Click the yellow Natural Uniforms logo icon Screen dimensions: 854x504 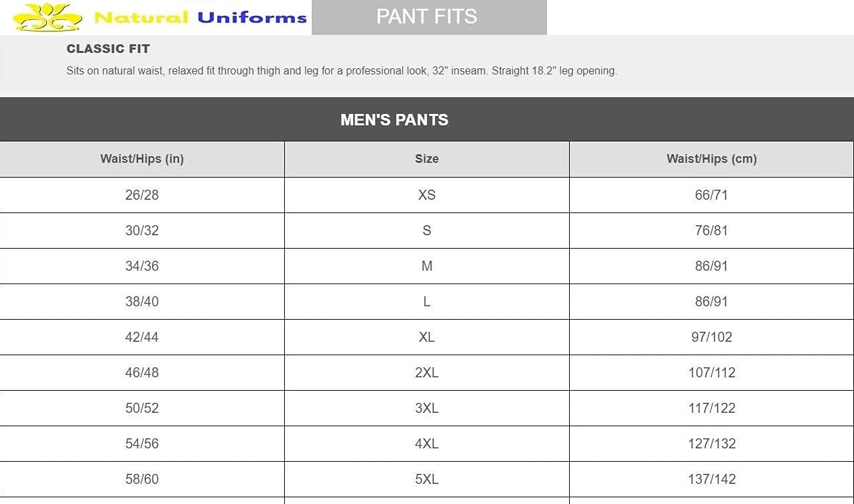coord(48,17)
